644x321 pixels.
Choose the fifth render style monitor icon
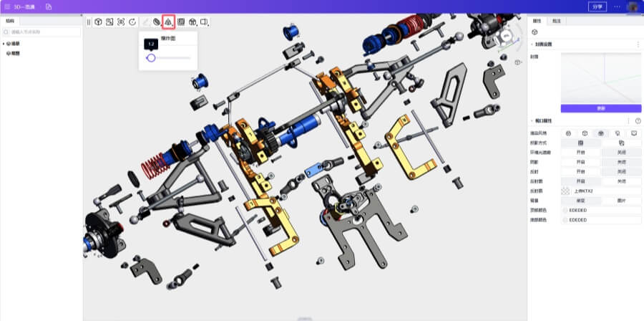(x=634, y=133)
